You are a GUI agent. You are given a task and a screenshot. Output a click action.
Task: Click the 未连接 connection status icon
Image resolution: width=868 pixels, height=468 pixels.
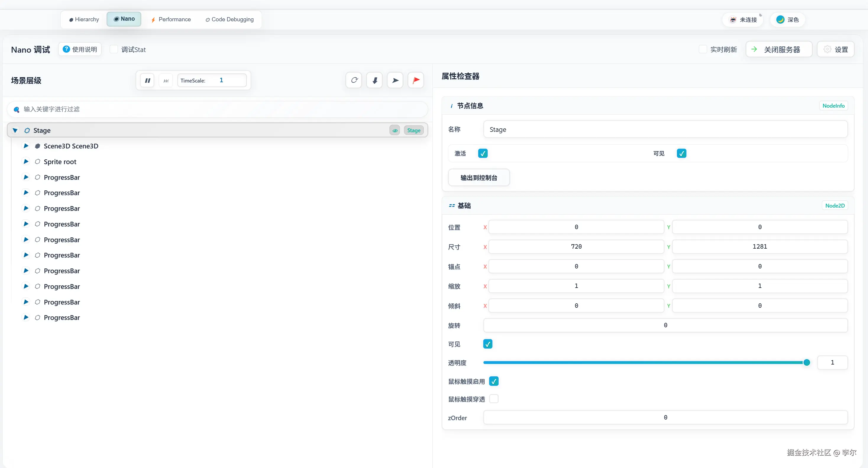(x=733, y=20)
